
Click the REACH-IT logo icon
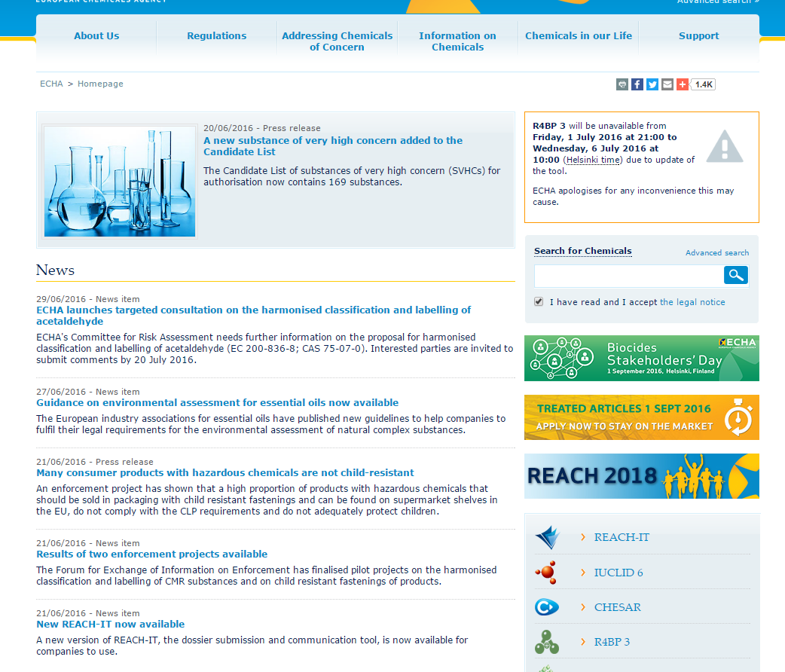(547, 537)
